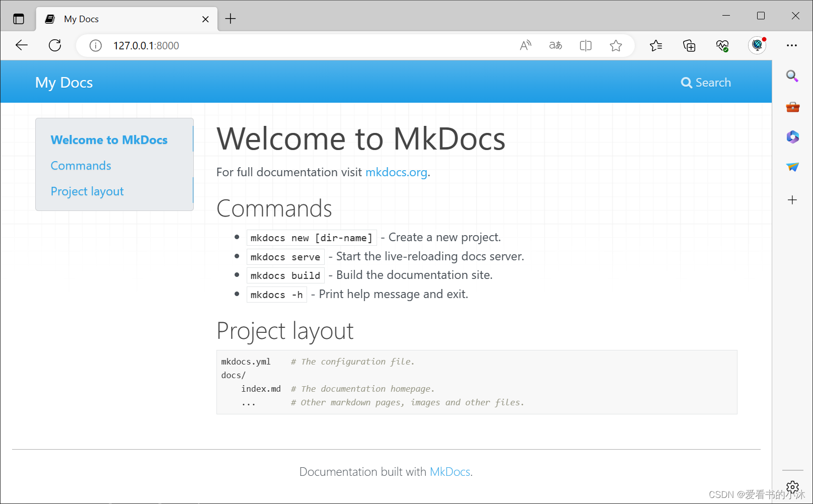Image resolution: width=813 pixels, height=504 pixels.
Task: Click the 'mkdocs build' code text
Action: 285,275
